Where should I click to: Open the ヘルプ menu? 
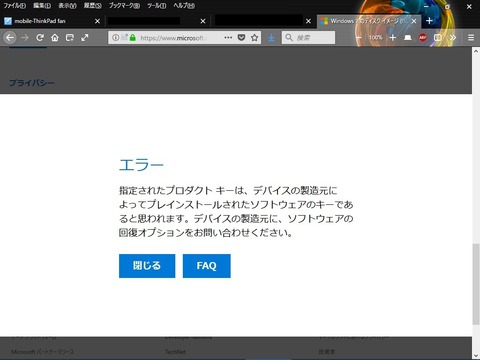tap(184, 6)
